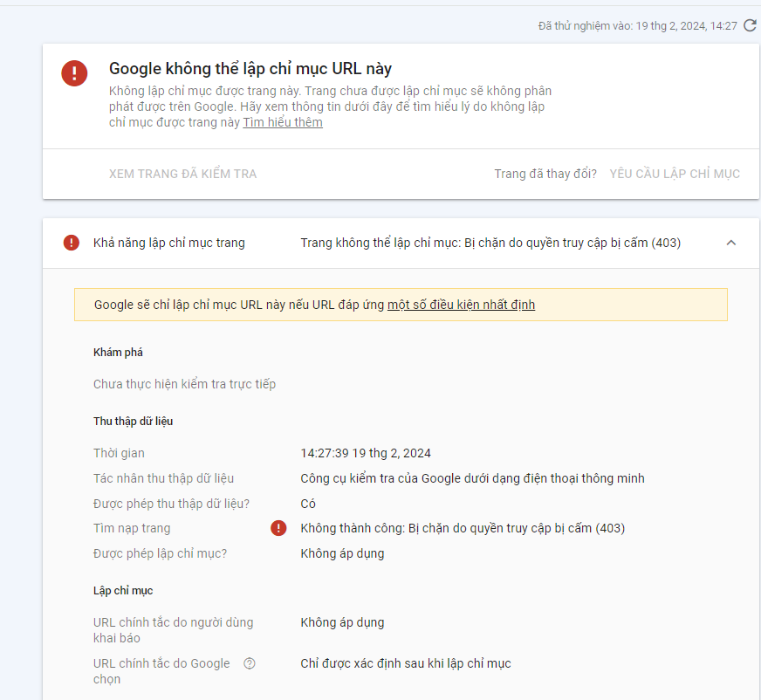Click large red error icon beside title
This screenshot has height=700, width=761.
[x=74, y=73]
